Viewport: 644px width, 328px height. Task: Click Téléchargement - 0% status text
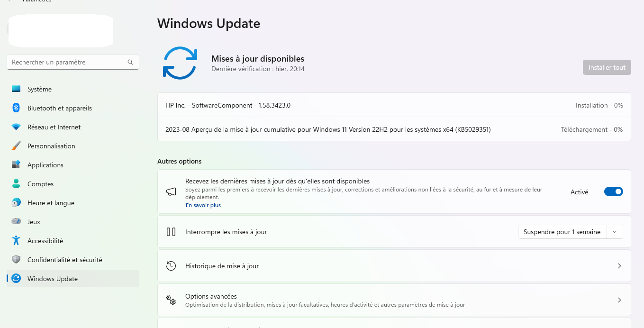(x=592, y=129)
